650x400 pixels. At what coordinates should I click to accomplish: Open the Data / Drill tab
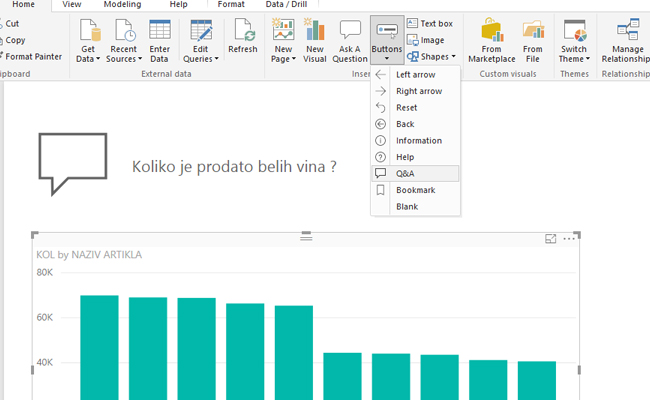(288, 5)
